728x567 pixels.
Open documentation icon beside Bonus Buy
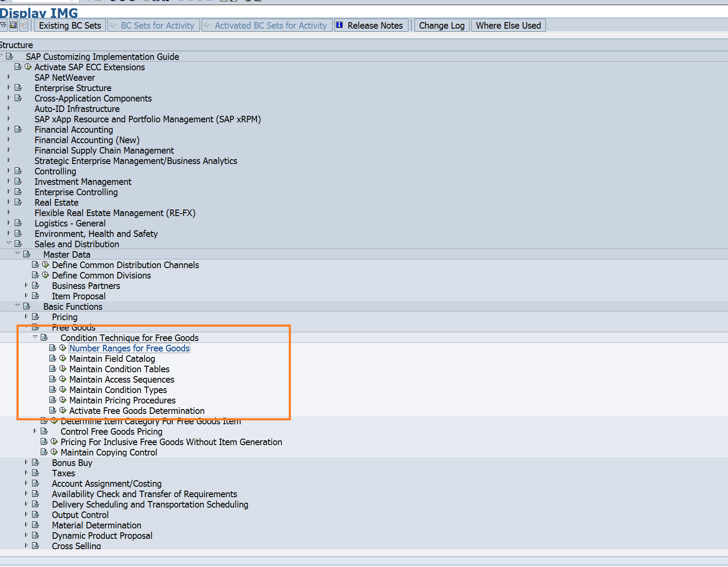[36, 462]
